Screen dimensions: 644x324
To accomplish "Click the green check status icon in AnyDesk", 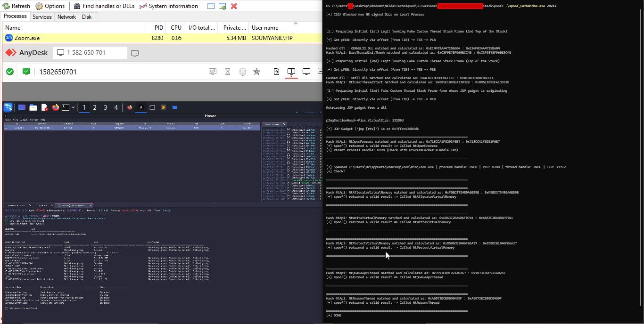I will [10, 72].
